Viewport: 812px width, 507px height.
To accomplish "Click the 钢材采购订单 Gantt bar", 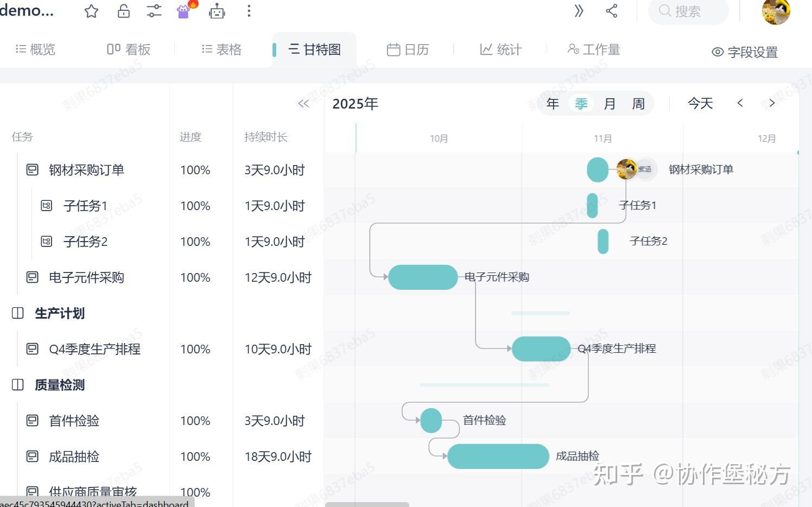I will coord(598,169).
